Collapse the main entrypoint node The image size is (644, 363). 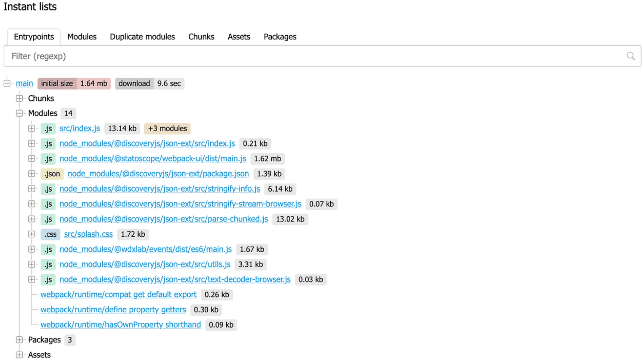7,83
